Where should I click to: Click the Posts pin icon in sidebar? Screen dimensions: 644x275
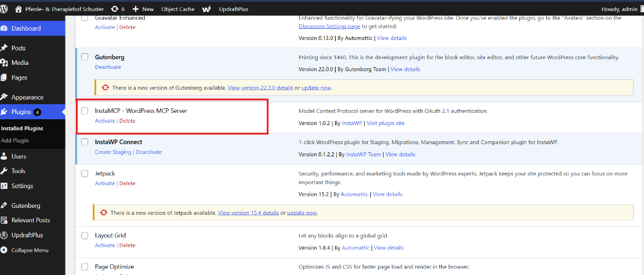[4, 48]
